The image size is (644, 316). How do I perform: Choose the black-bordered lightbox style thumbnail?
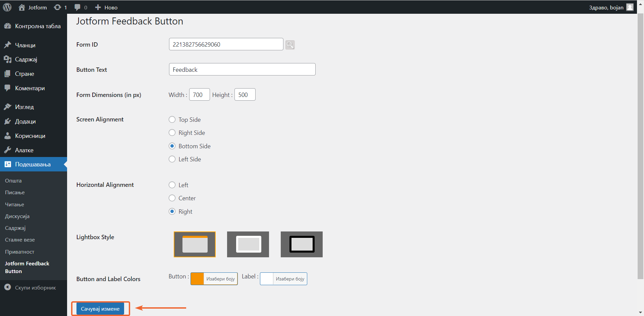[x=302, y=244]
